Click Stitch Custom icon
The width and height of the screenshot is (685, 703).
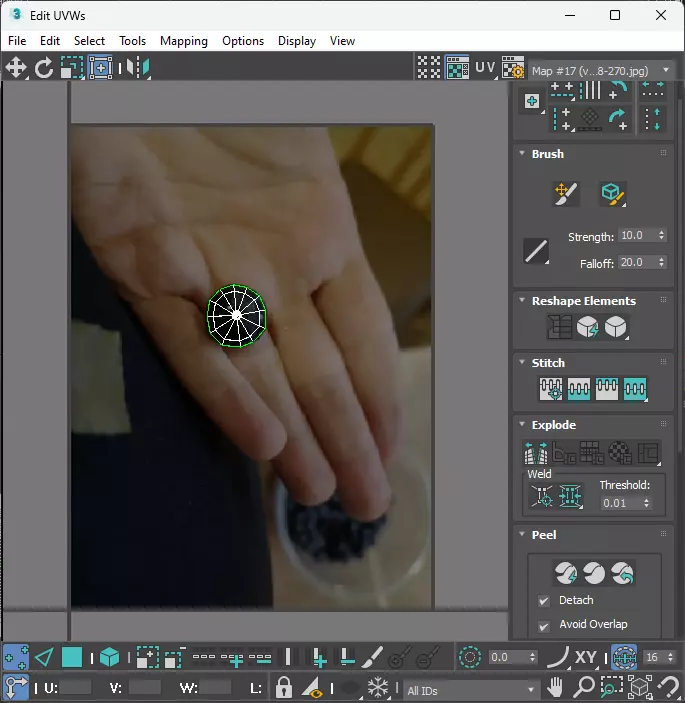tap(635, 389)
